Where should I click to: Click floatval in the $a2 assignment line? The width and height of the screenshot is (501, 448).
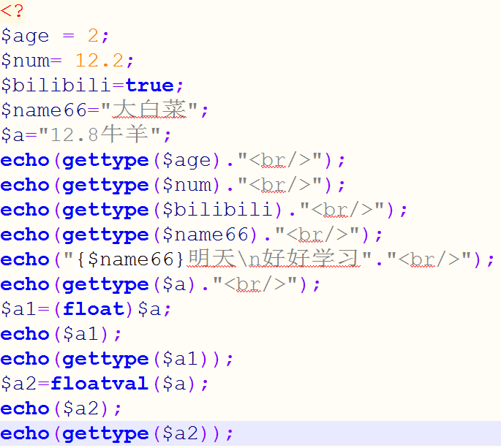click(99, 384)
